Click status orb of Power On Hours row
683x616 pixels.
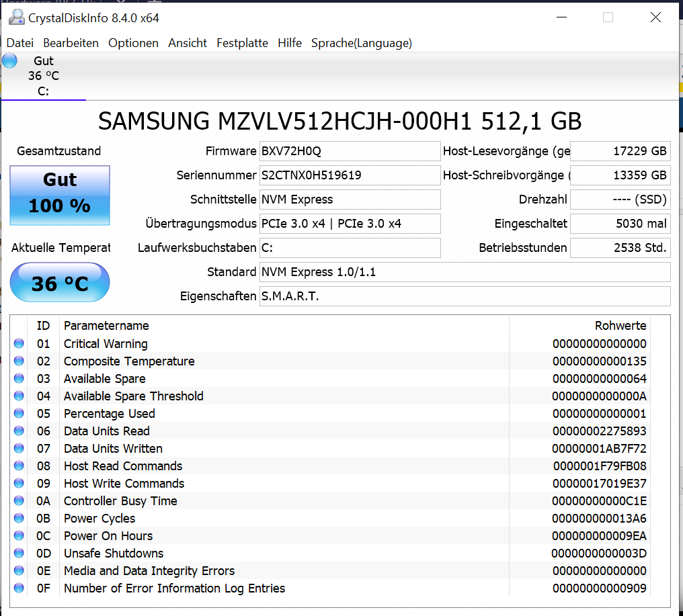pyautogui.click(x=19, y=535)
